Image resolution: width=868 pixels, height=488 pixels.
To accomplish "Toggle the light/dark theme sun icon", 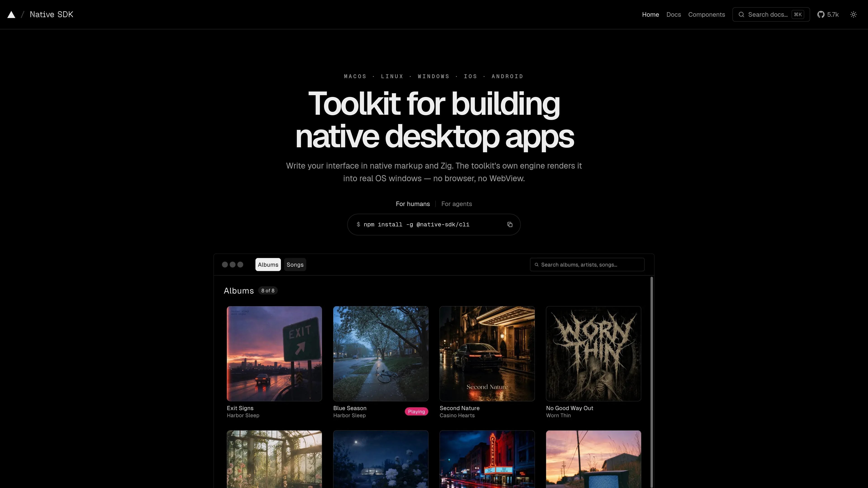I will pos(853,14).
